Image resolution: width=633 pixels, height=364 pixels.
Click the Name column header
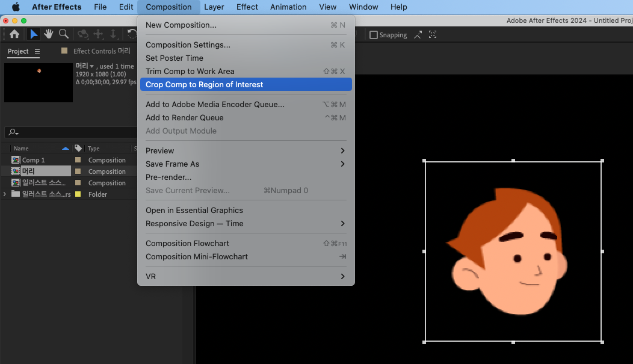(x=21, y=149)
